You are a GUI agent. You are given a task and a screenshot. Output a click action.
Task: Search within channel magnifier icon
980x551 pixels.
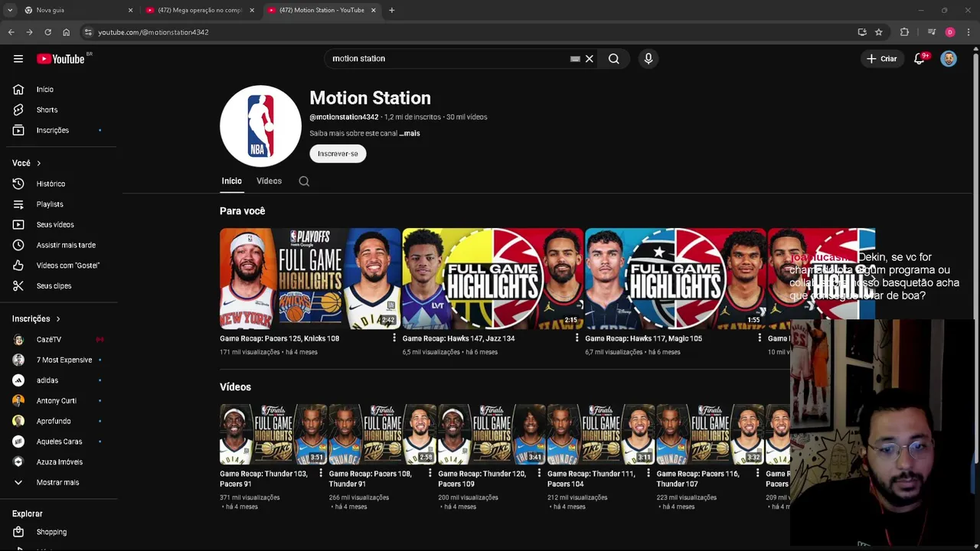tap(304, 181)
